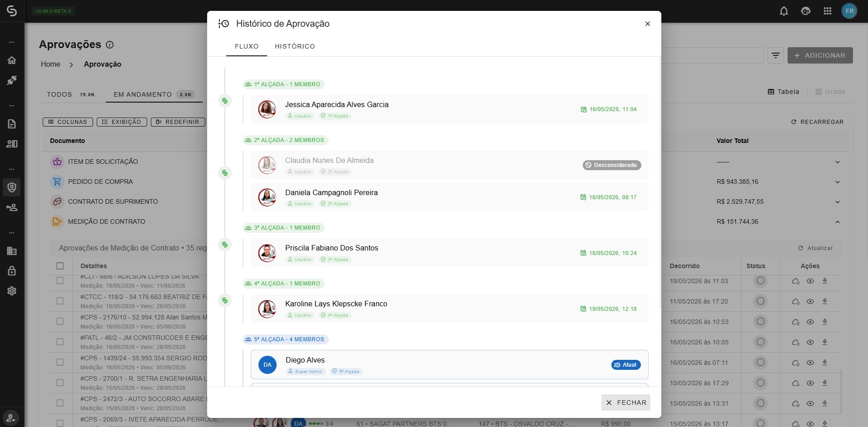The image size is (868, 427).
Task: Click the Home breadcrumb link
Action: (x=50, y=64)
